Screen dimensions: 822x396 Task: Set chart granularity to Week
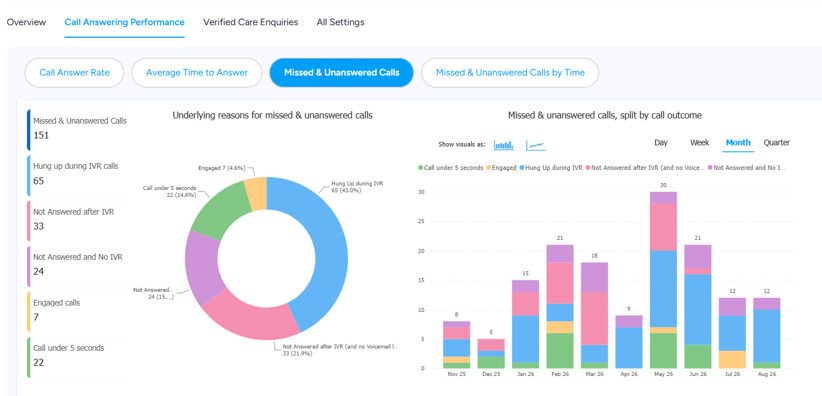coord(699,143)
